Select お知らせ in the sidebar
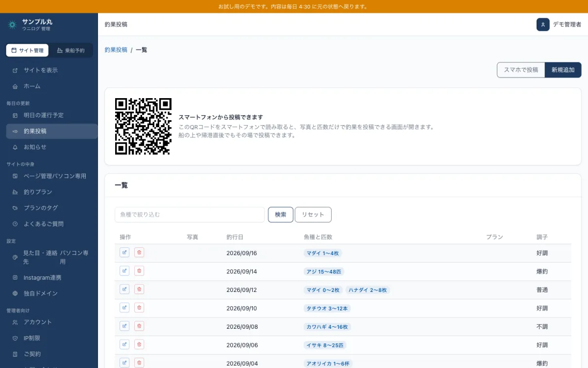 (x=52, y=147)
